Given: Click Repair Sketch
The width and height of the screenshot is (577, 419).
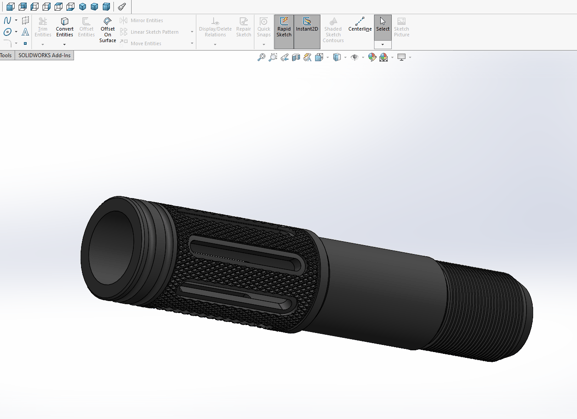Looking at the screenshot, I should [x=243, y=27].
